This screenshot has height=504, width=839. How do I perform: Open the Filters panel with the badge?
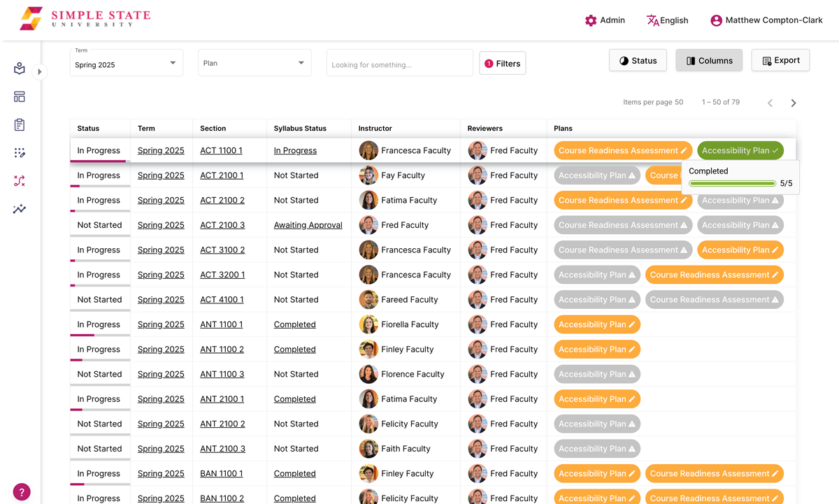(x=502, y=63)
